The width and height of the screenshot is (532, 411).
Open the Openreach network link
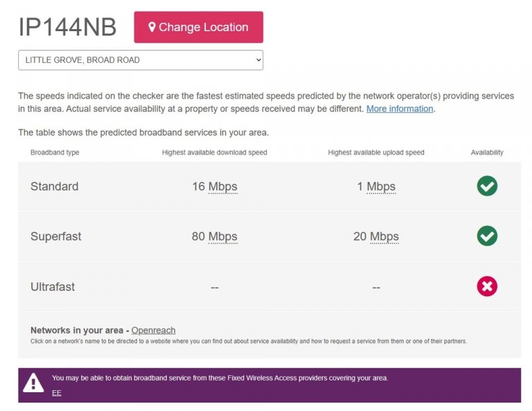[x=153, y=330]
